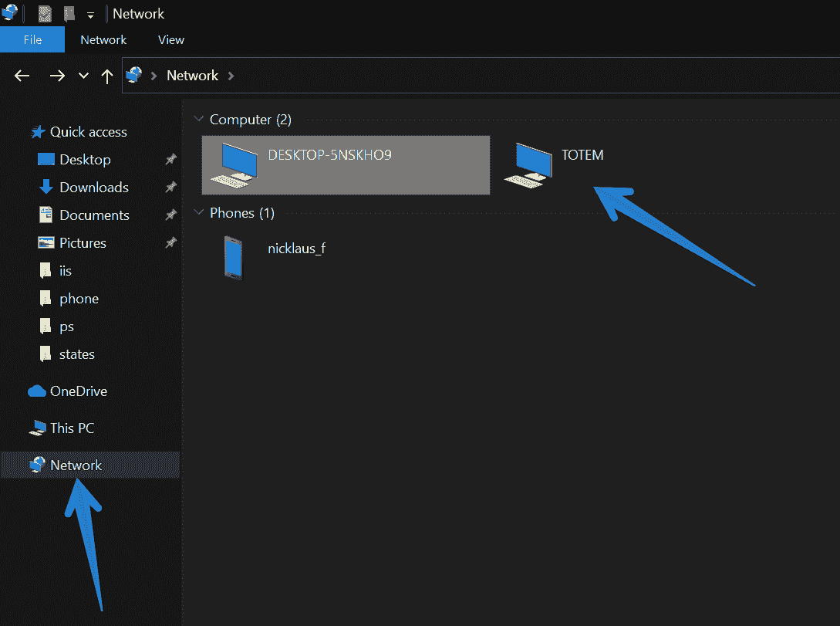Collapse the Phones (1) group
This screenshot has height=626, width=840.
pyautogui.click(x=199, y=213)
